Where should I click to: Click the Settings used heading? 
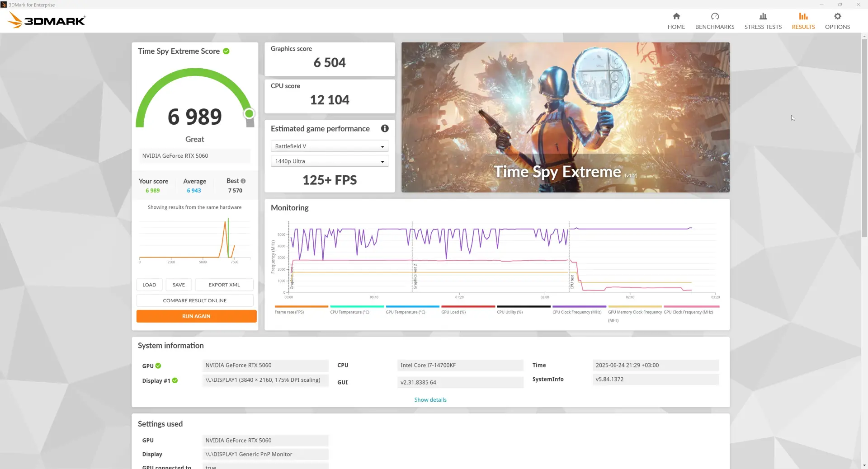160,424
